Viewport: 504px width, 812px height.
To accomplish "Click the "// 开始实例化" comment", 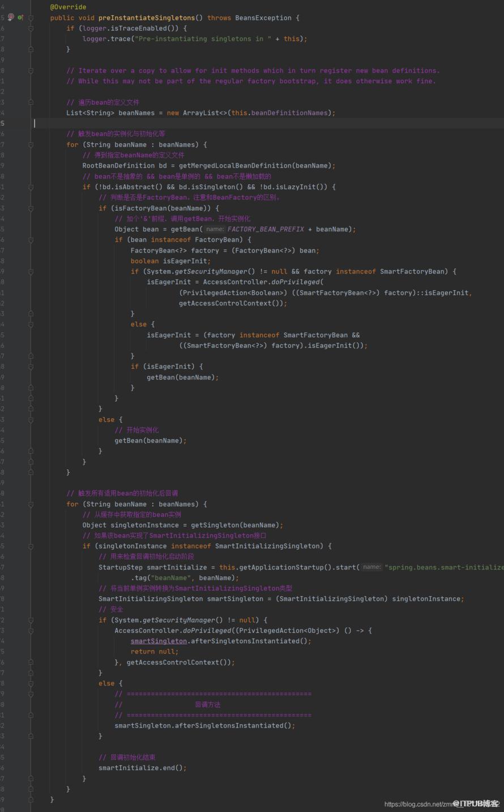I will pyautogui.click(x=137, y=430).
